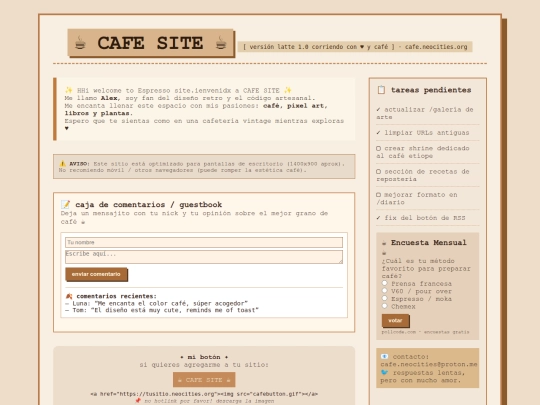The image size is (540, 405).
Task: Click the pin icon beside no hotlink note
Action: click(x=138, y=401)
